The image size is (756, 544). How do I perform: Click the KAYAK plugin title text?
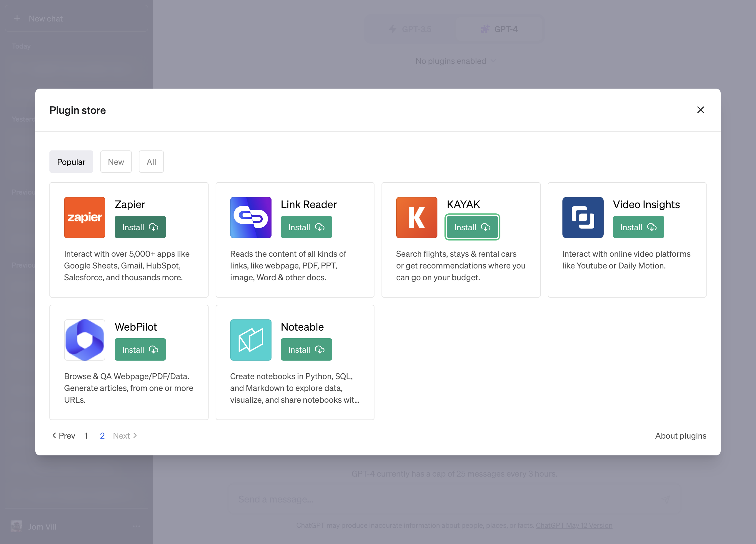point(463,205)
